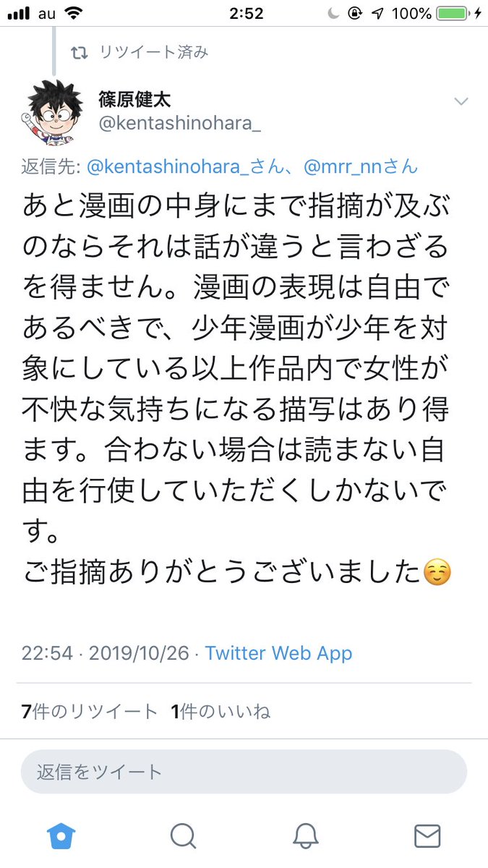Open the Messages envelope icon
Viewport: 488px width, 868px height.
coord(427,836)
